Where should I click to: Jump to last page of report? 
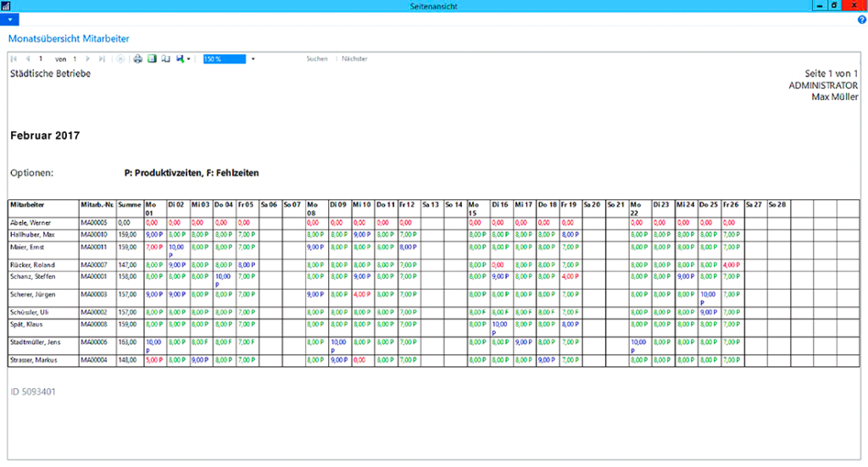coord(102,59)
